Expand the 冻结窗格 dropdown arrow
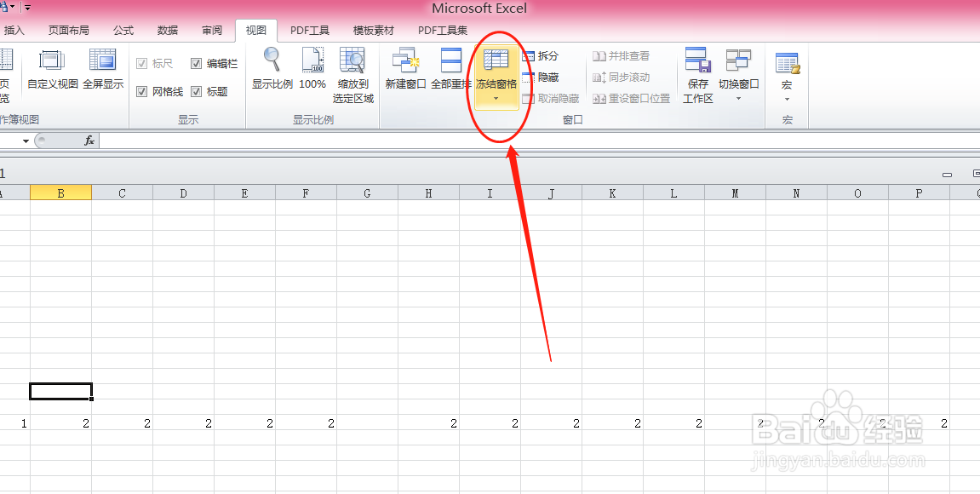Viewport: 980px width, 494px height. pos(497,96)
